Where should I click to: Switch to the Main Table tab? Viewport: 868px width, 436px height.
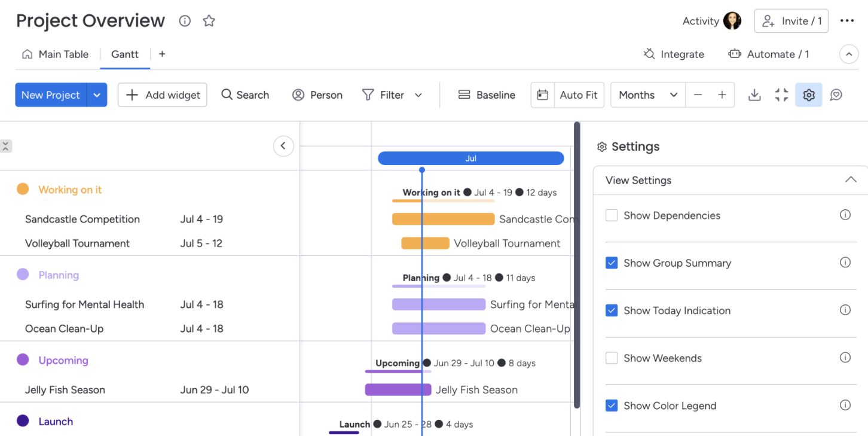[x=55, y=54]
